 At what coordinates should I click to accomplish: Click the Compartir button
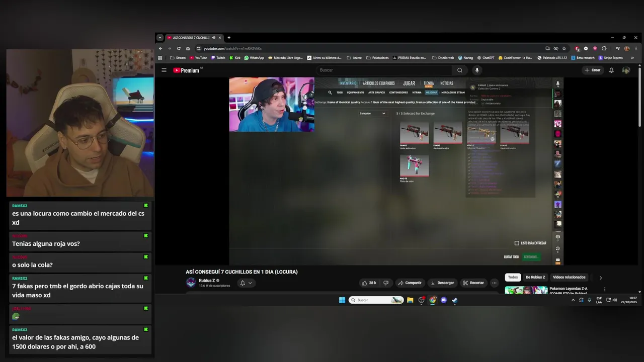tap(410, 283)
